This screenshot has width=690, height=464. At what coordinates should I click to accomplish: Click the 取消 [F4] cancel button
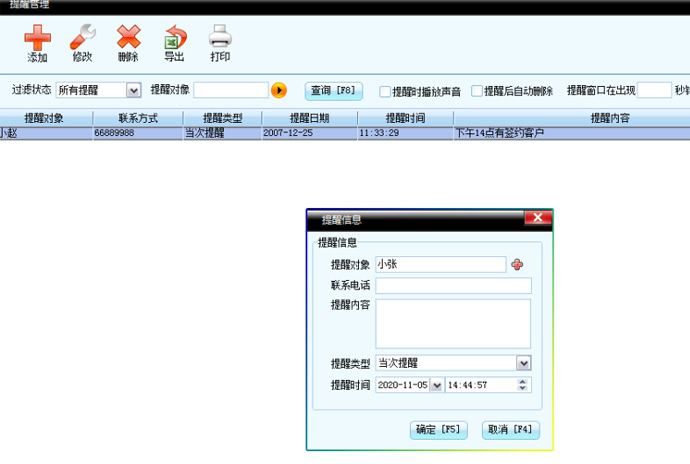(x=511, y=429)
